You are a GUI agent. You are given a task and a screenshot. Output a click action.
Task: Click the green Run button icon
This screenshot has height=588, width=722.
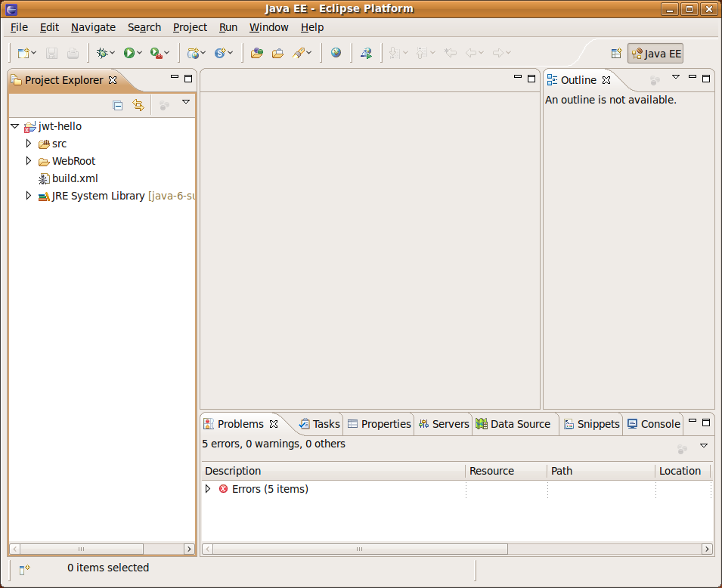(x=129, y=53)
